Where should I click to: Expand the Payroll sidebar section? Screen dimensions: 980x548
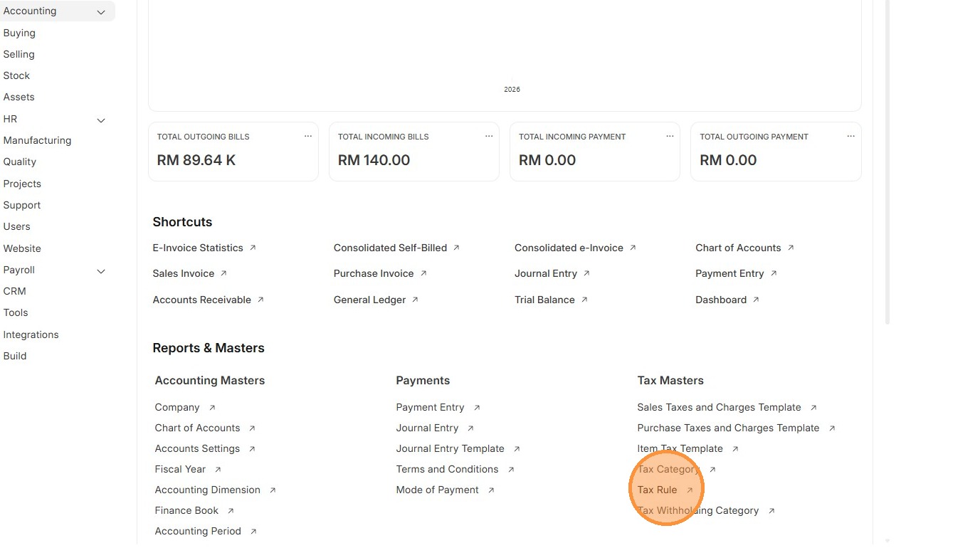pyautogui.click(x=101, y=271)
